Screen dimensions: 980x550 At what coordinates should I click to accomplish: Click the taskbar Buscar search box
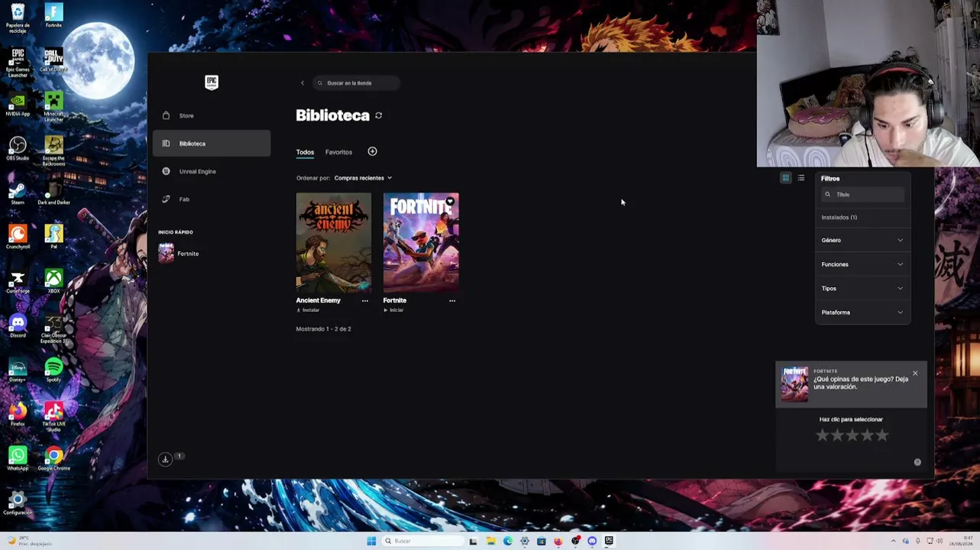[422, 541]
